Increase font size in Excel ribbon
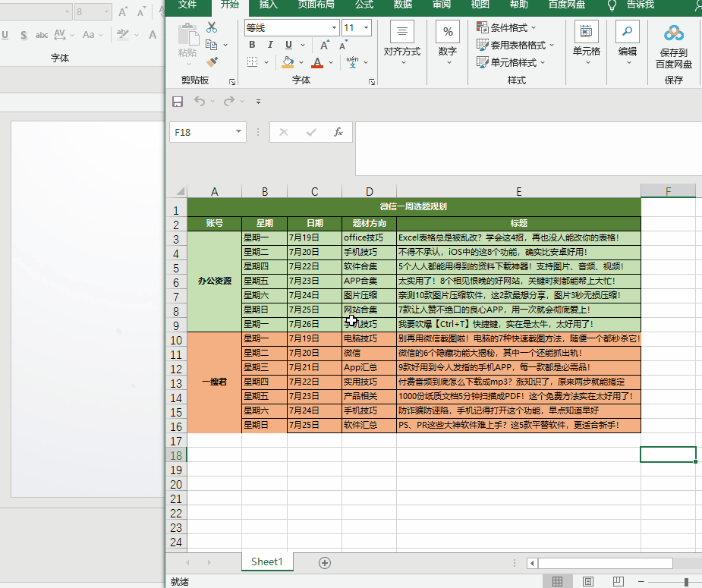The image size is (702, 588). 325,46
